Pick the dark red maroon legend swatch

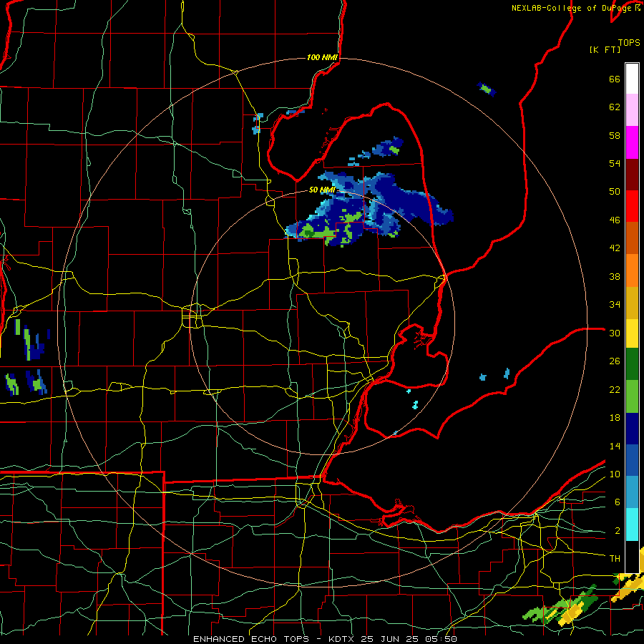pyautogui.click(x=632, y=174)
